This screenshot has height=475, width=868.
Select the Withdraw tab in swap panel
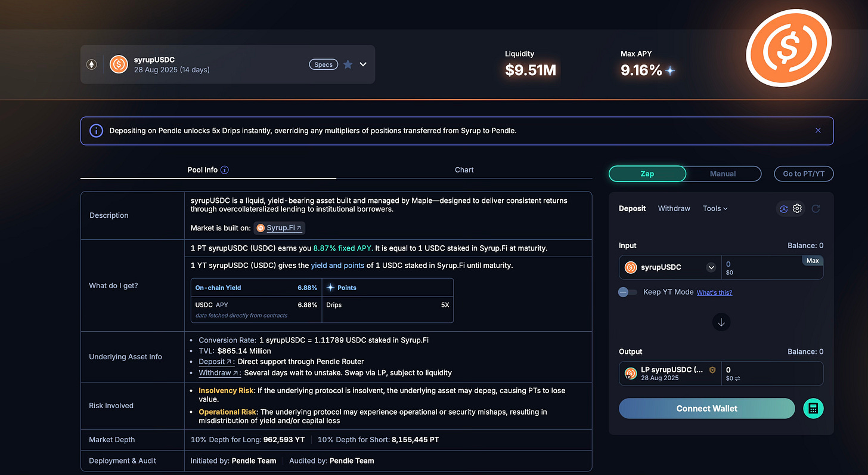point(674,208)
